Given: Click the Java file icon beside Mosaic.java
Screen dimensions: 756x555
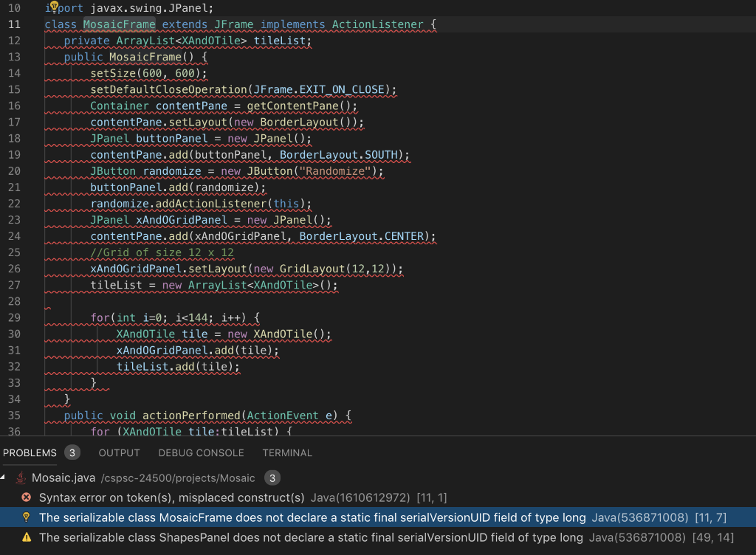Looking at the screenshot, I should click(x=21, y=478).
